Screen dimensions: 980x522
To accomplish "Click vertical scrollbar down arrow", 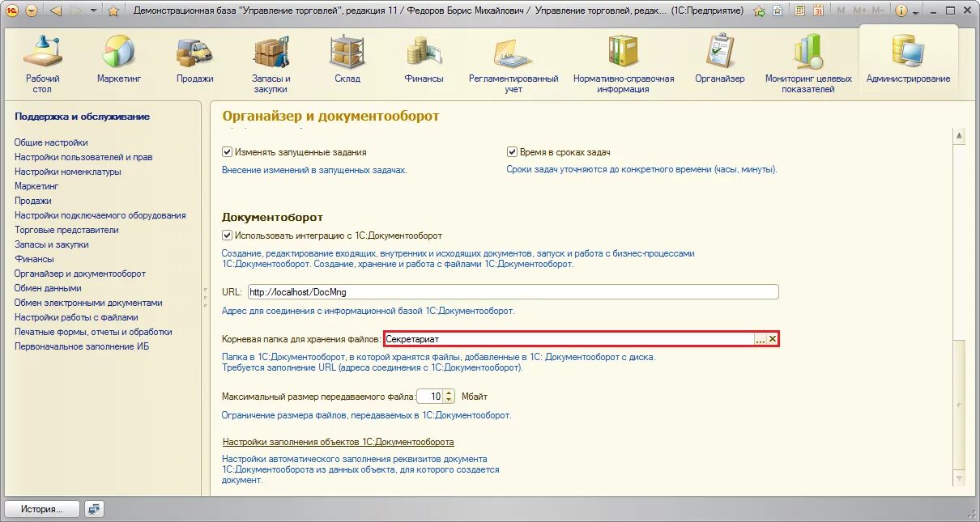I will click(x=960, y=478).
